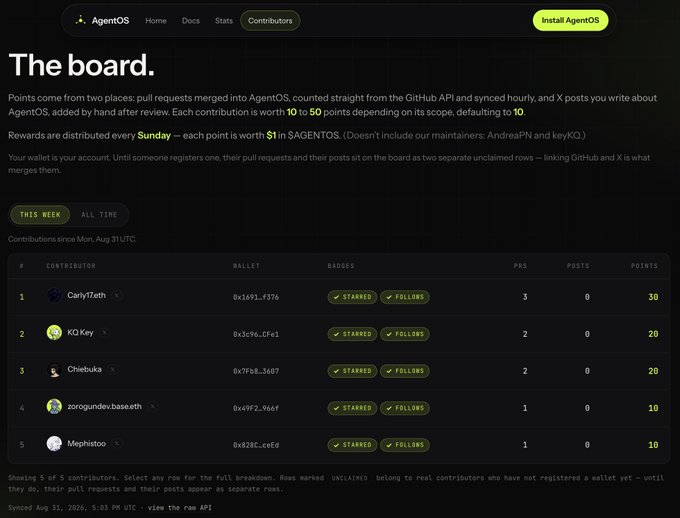Click wallet address 0x49F2…966f

click(256, 408)
